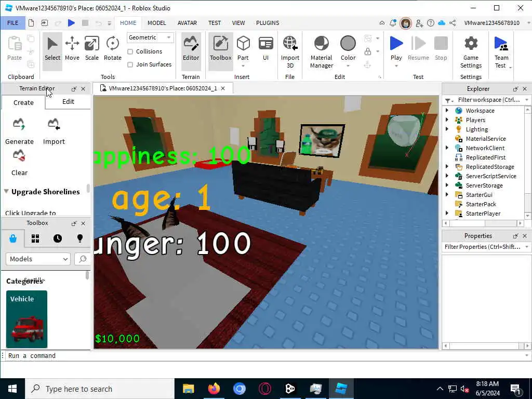This screenshot has width=532, height=399.
Task: Collapse the Upgrade Shorelines section
Action: tap(6, 191)
